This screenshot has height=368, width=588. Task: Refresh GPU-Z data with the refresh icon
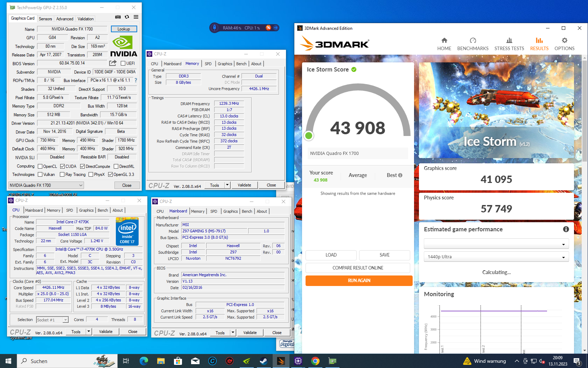tap(127, 17)
